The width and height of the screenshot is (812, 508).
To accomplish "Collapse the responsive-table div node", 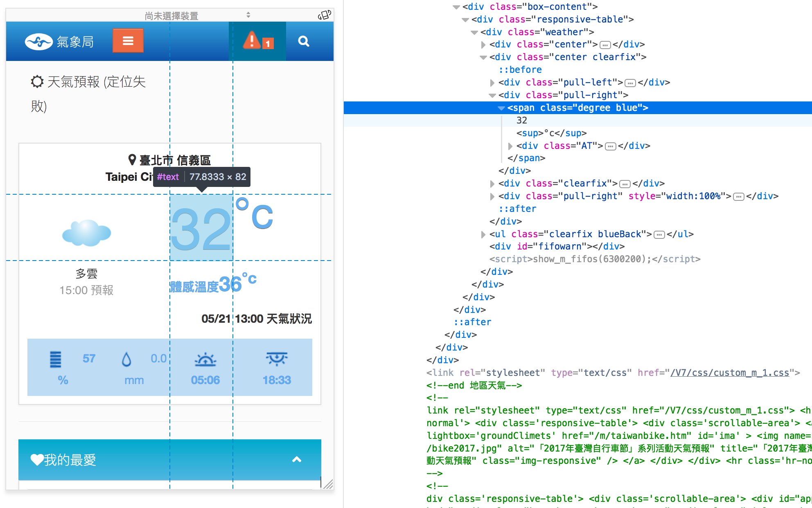I will 465,20.
